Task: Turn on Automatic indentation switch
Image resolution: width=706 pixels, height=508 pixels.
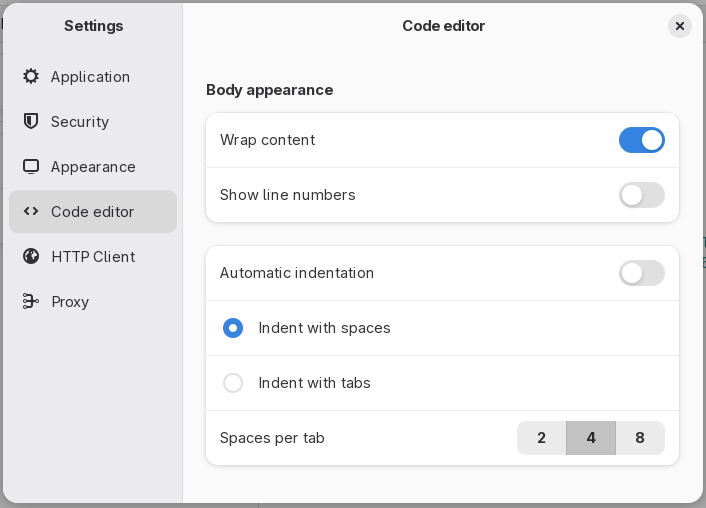Action: click(642, 273)
